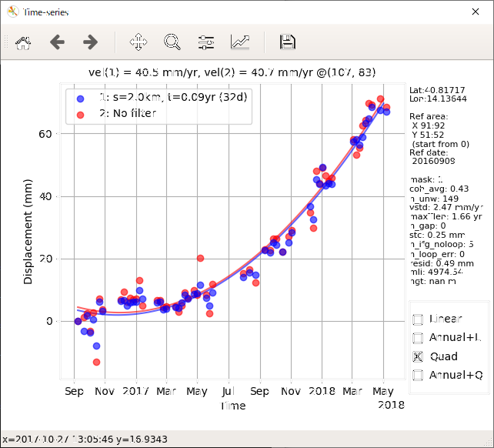494x448 pixels.
Task: Go back to previous view arrow
Action: (x=57, y=42)
